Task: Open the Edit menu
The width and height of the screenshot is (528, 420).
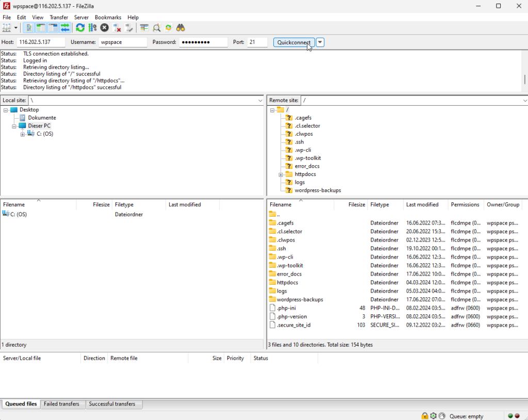Action: point(21,17)
